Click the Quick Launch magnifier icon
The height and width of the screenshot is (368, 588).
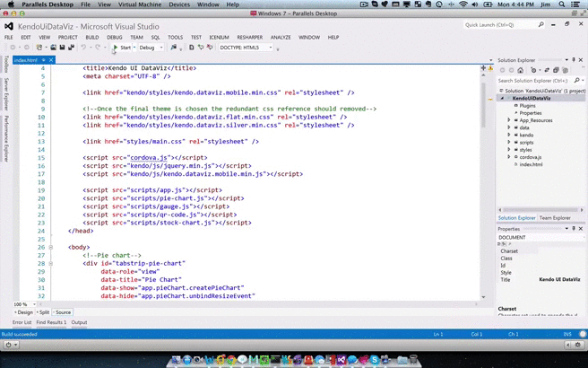540,25
